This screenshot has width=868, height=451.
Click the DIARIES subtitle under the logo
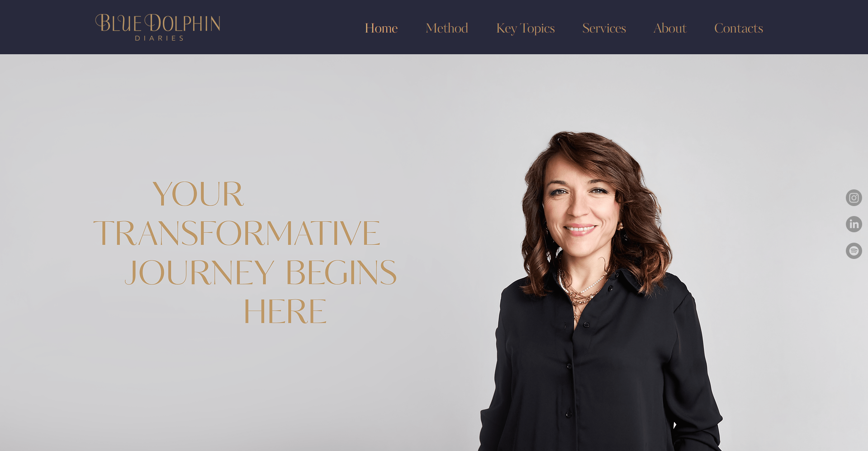[x=159, y=38]
